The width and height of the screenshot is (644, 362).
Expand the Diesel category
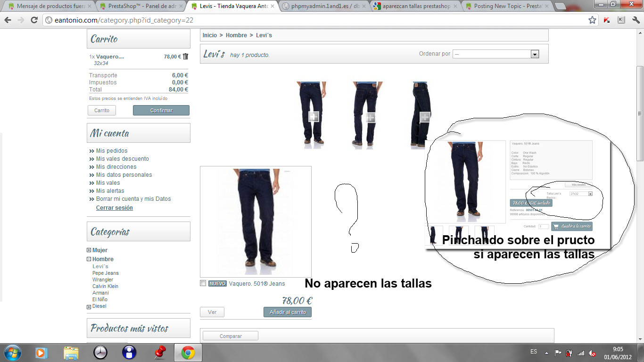pyautogui.click(x=89, y=307)
